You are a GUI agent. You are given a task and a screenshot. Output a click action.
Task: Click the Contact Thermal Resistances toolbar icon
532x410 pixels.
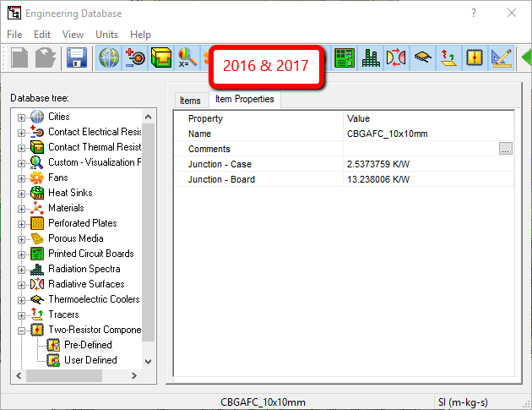tap(160, 58)
